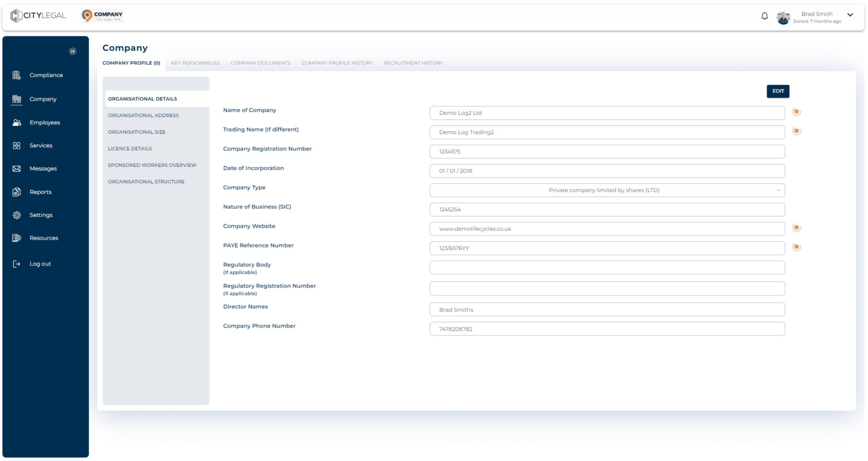This screenshot has width=868, height=461.
Task: Click the EDIT button
Action: (778, 91)
